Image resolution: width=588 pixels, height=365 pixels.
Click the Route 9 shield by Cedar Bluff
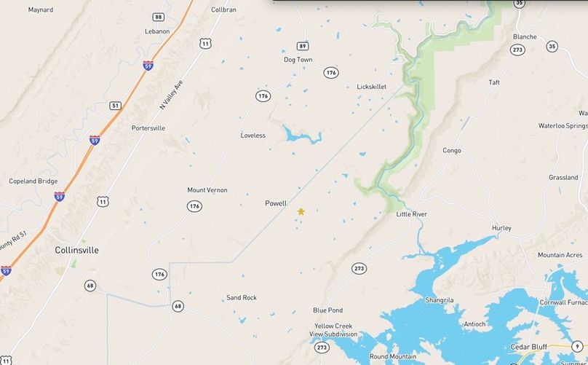[578, 347]
